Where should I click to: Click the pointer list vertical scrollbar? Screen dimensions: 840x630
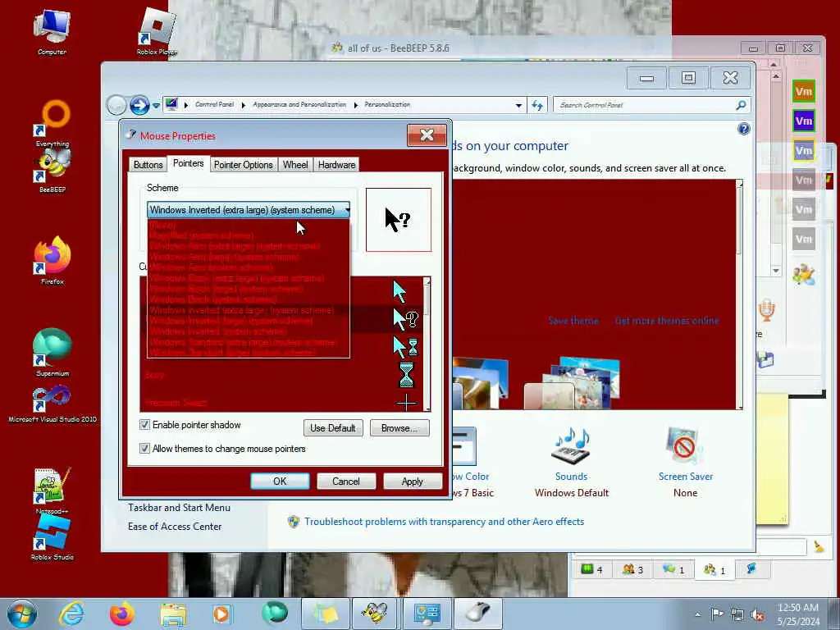click(x=427, y=345)
